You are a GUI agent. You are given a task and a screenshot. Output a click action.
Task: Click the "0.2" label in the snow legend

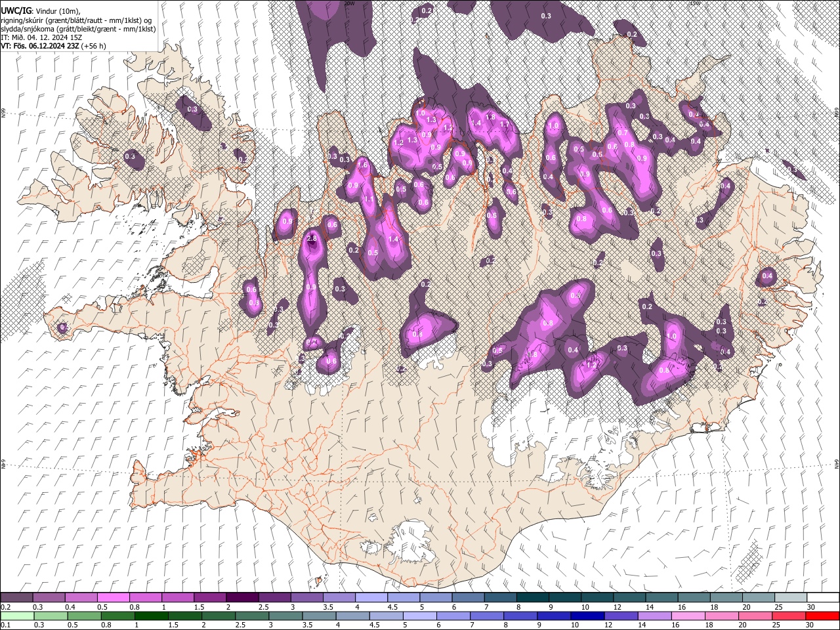point(5,607)
